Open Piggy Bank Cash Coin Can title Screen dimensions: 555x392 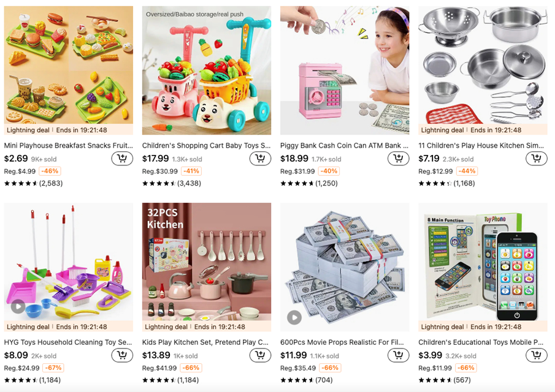point(344,145)
